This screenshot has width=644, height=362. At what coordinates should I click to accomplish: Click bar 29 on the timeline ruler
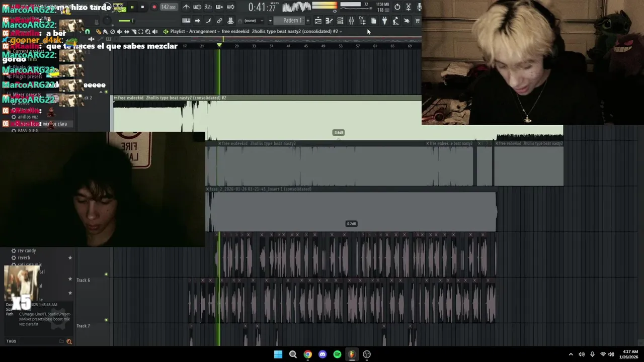[236, 46]
